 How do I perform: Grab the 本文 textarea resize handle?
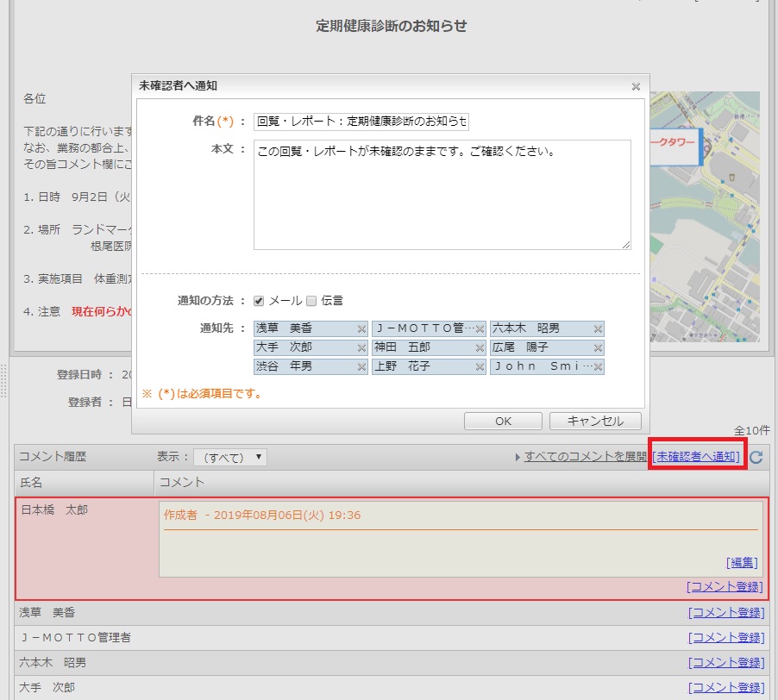pyautogui.click(x=626, y=245)
